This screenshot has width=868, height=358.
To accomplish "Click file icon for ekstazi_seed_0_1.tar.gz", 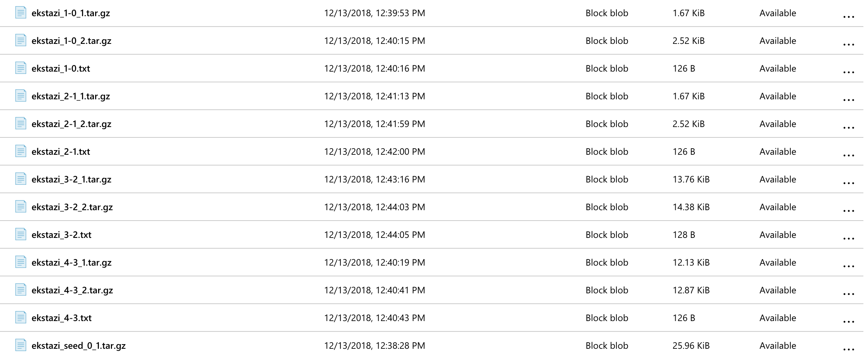I will [21, 345].
